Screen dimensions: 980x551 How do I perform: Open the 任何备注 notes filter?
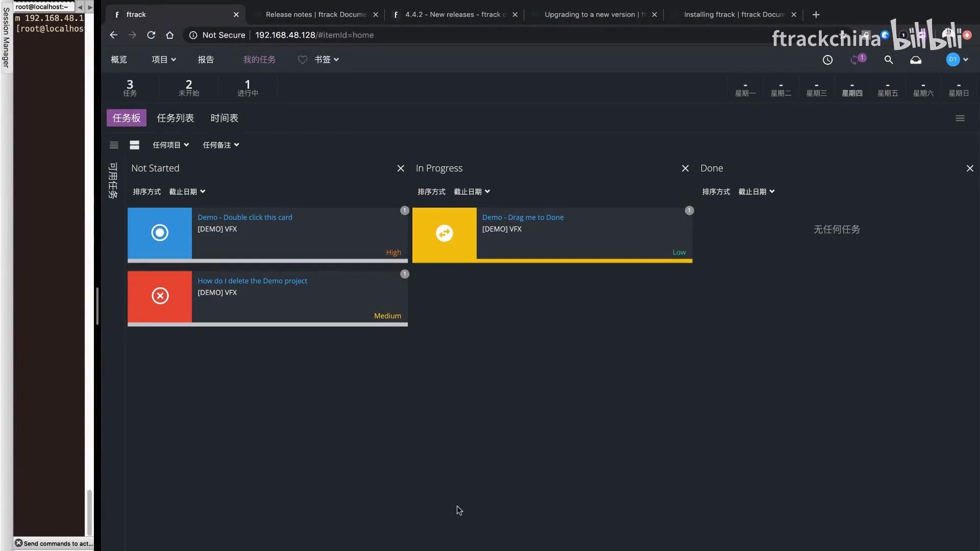pos(221,145)
